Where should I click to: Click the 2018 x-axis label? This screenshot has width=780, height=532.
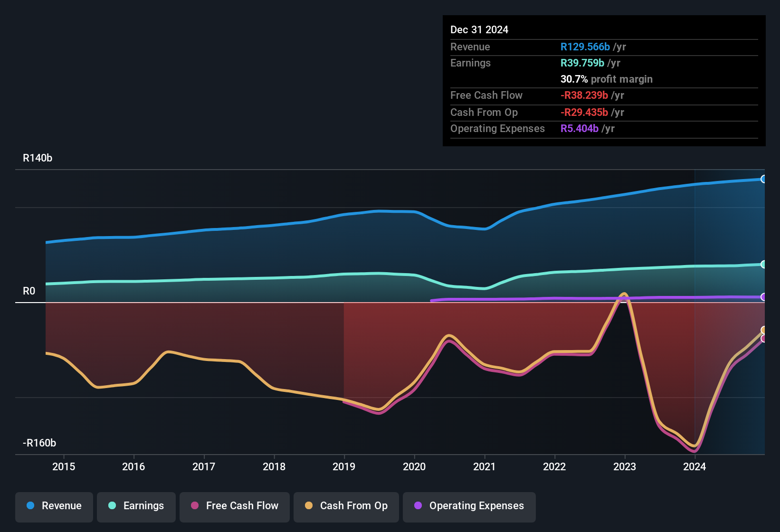[274, 466]
